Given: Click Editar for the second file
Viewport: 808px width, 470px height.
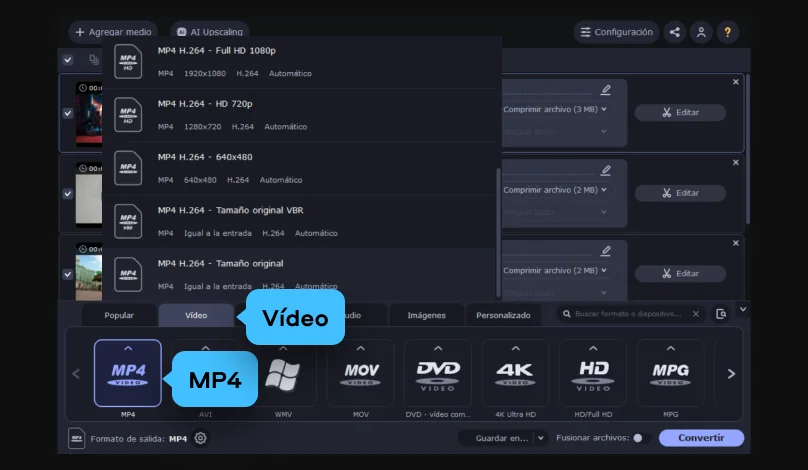Looking at the screenshot, I should pos(680,193).
